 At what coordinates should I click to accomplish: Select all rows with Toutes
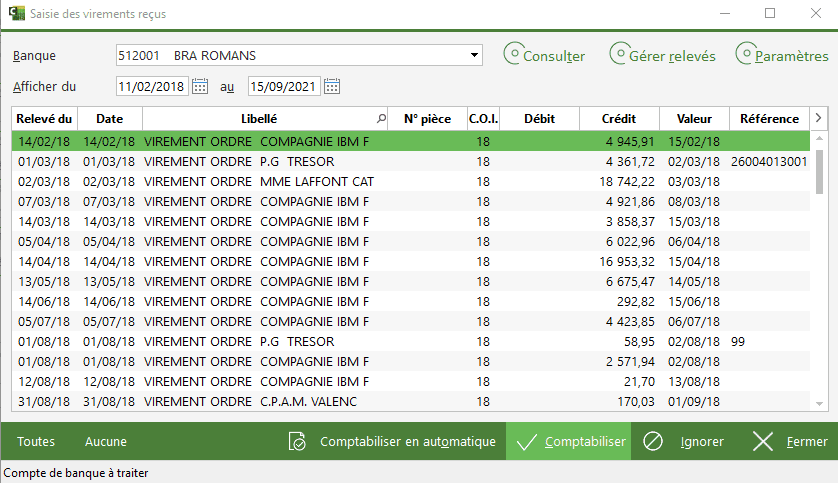(x=36, y=441)
